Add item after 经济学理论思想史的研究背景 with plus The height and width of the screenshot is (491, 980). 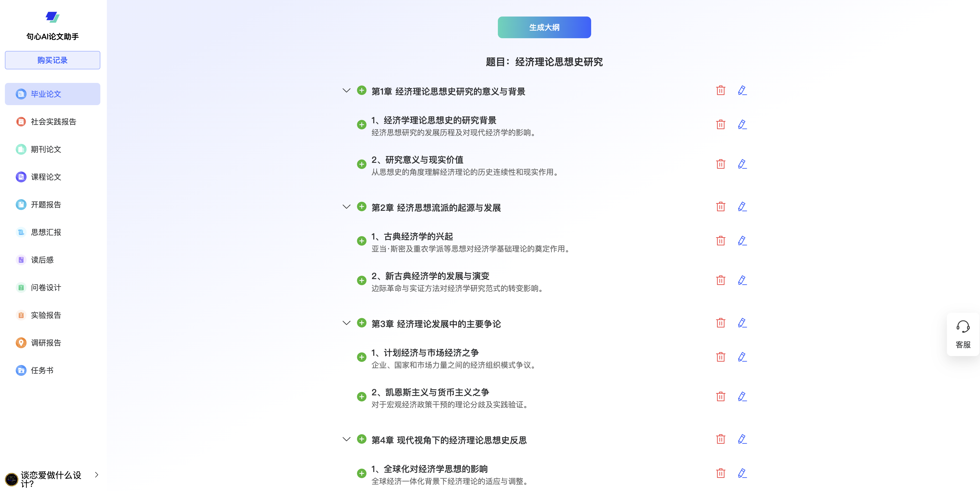pyautogui.click(x=361, y=125)
